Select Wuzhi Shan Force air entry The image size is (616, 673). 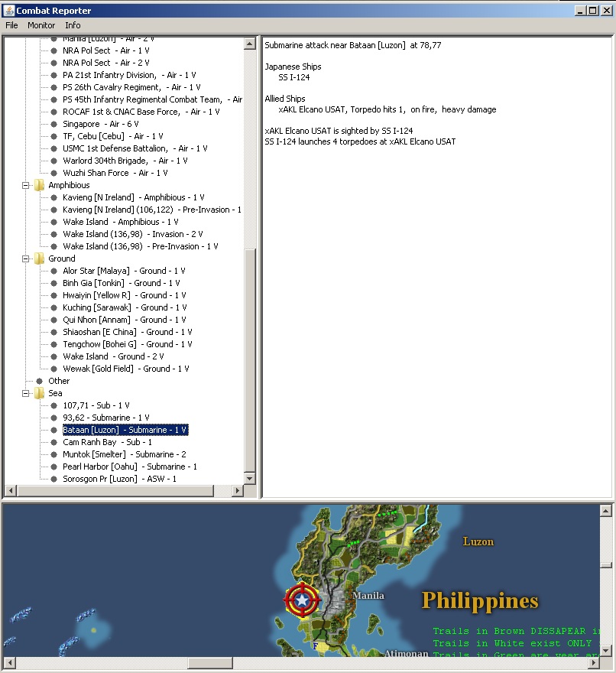point(115,173)
